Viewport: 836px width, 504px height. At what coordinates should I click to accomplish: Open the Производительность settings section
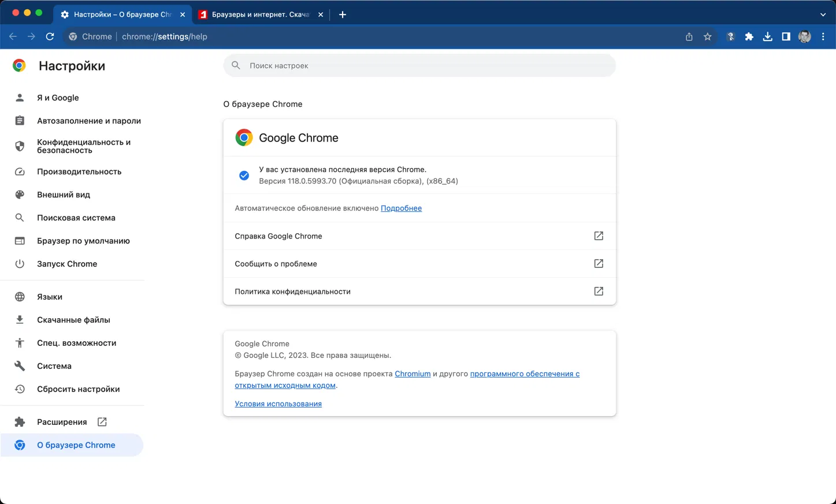point(79,171)
